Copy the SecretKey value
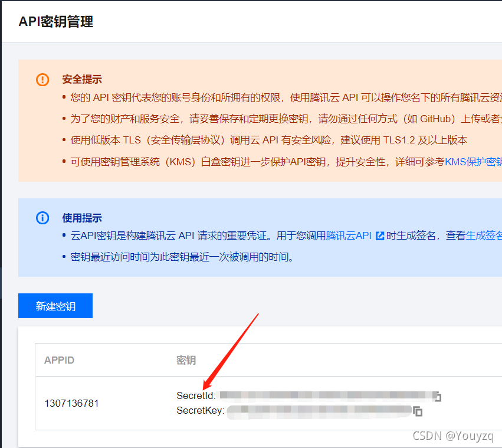The width and height of the screenshot is (502, 448). 418,411
